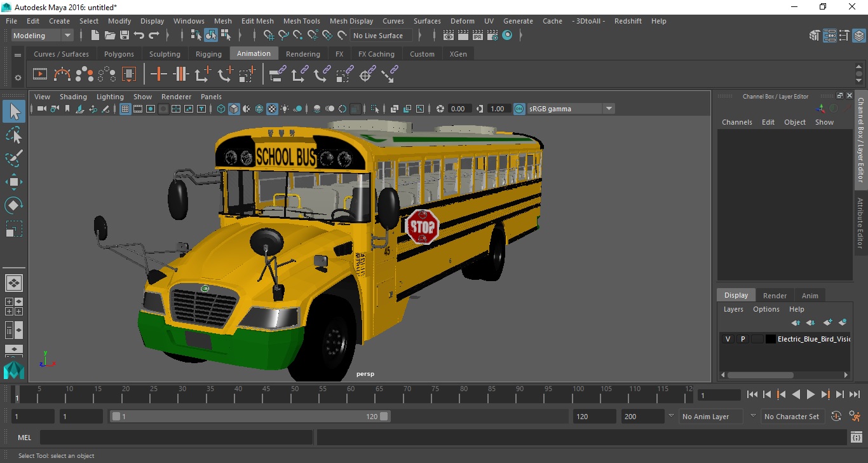Click the Playblast shelf icon
The image size is (868, 463).
40,74
